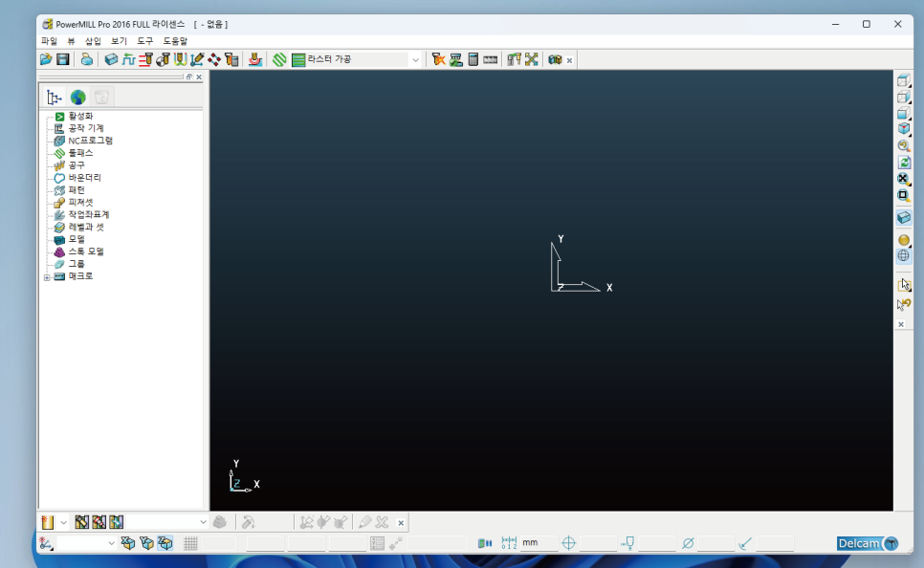This screenshot has width=924, height=568.
Task: Close the explorer panel
Action: 199,76
